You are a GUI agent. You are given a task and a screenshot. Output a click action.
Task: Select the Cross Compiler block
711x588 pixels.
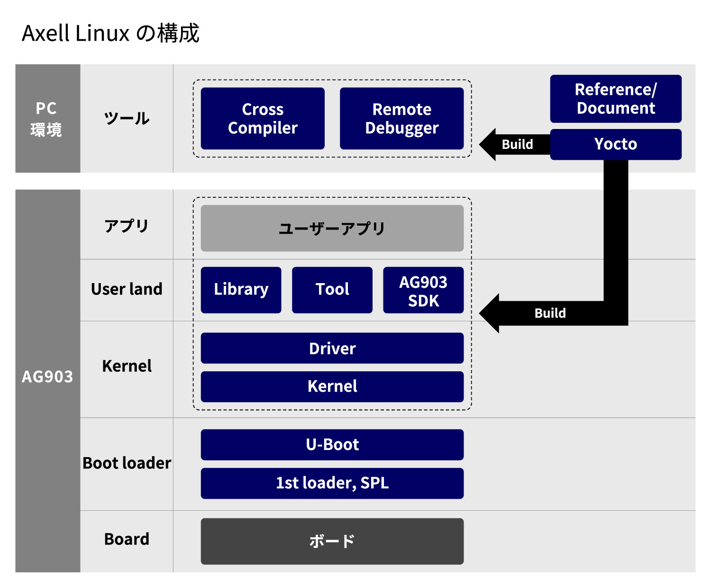[x=263, y=118]
